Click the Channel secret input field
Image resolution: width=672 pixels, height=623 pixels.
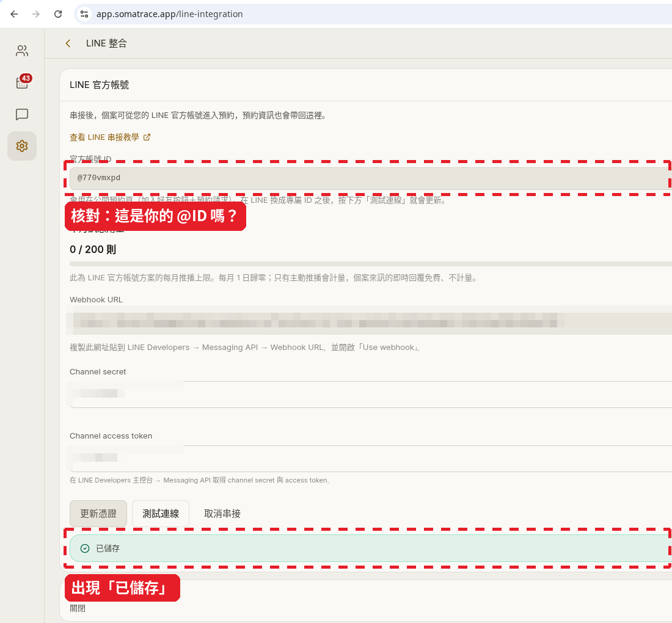pyautogui.click(x=370, y=394)
